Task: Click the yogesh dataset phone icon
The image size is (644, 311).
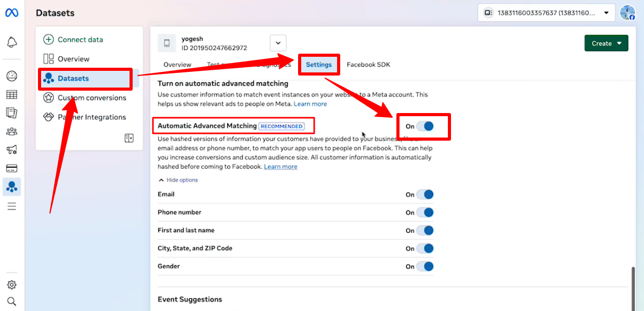Action: 167,43
